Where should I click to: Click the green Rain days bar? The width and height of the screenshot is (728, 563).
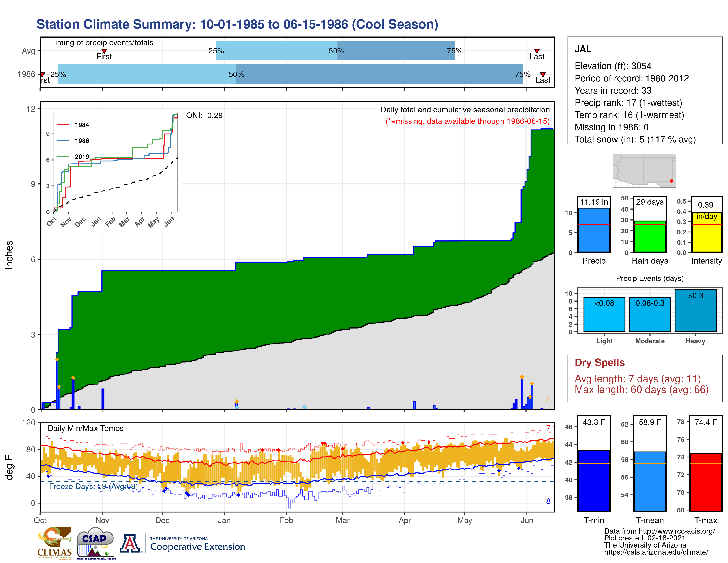pyautogui.click(x=650, y=236)
